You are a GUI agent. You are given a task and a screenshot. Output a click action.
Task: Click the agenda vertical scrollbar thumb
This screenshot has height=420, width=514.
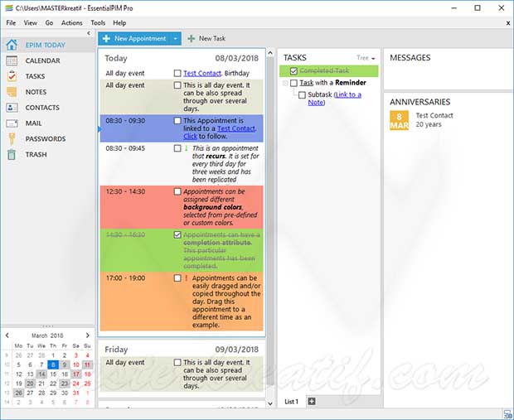[270, 221]
